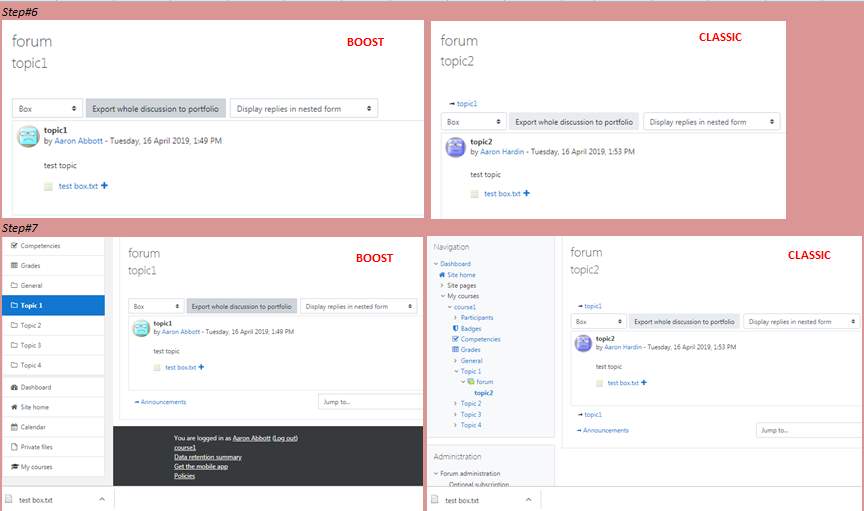This screenshot has width=864, height=511.
Task: Click Aaron Abbott avatar in Step 6 Boost post
Action: click(28, 136)
